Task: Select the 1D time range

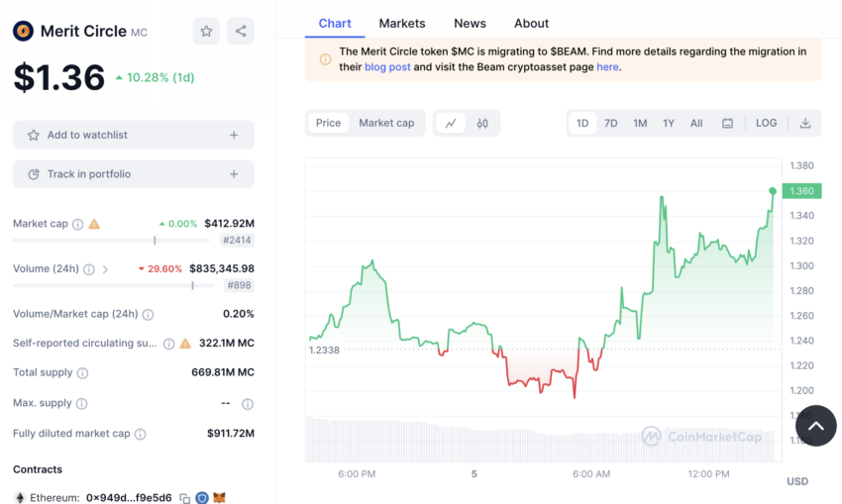Action: 582,124
